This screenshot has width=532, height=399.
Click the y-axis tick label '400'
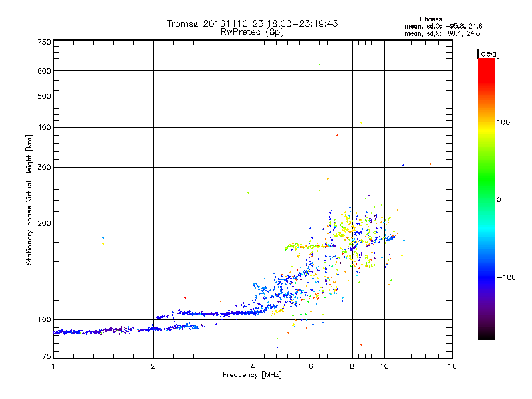(44, 127)
